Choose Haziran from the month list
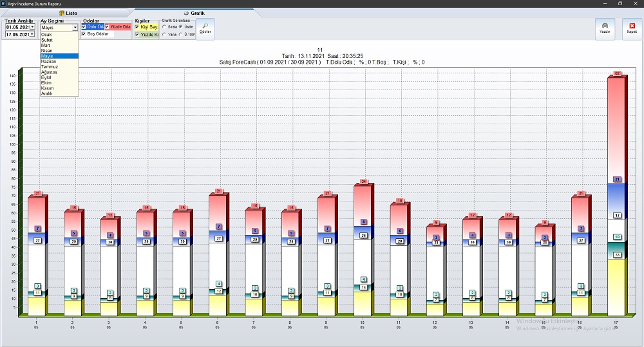Image resolution: width=644 pixels, height=347 pixels. pyautogui.click(x=59, y=61)
